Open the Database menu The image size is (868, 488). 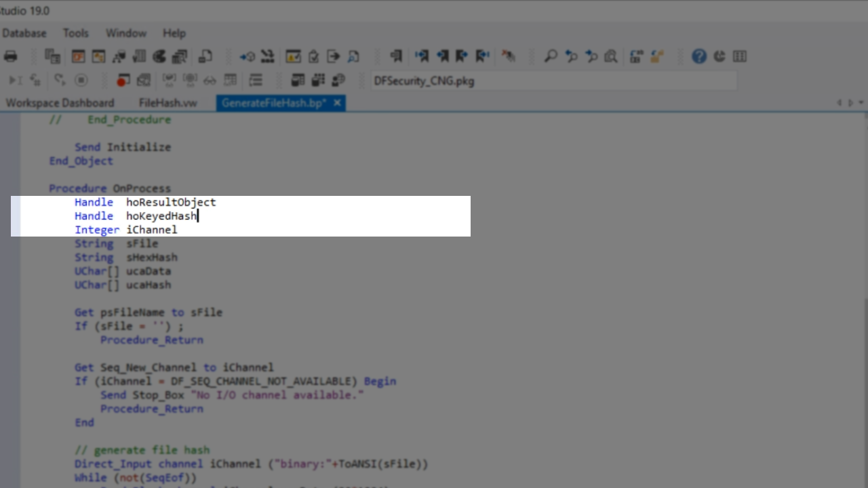click(x=24, y=33)
